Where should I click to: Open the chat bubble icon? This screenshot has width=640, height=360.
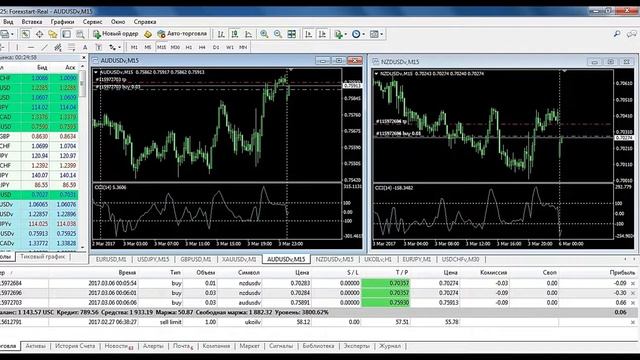coord(632,34)
